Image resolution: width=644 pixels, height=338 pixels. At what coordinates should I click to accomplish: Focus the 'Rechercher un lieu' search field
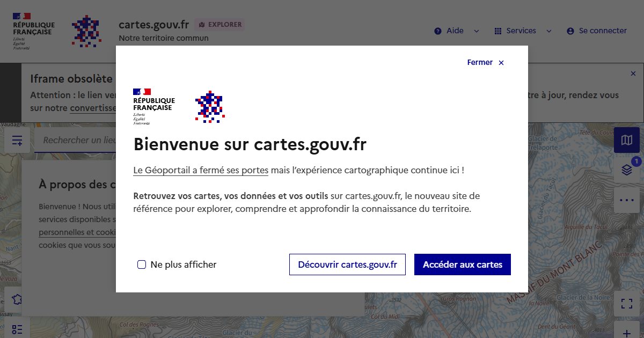75,140
